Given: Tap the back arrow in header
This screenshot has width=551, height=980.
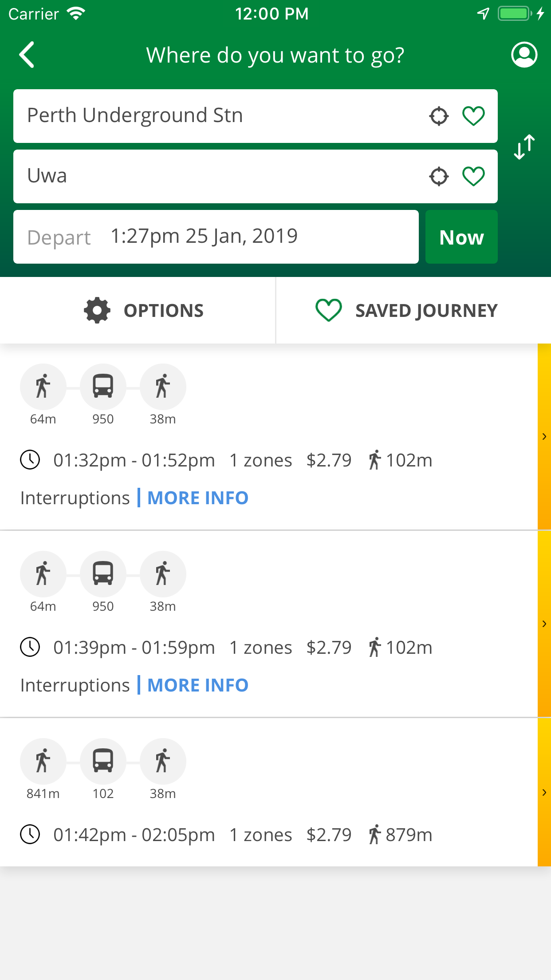Looking at the screenshot, I should click(27, 55).
